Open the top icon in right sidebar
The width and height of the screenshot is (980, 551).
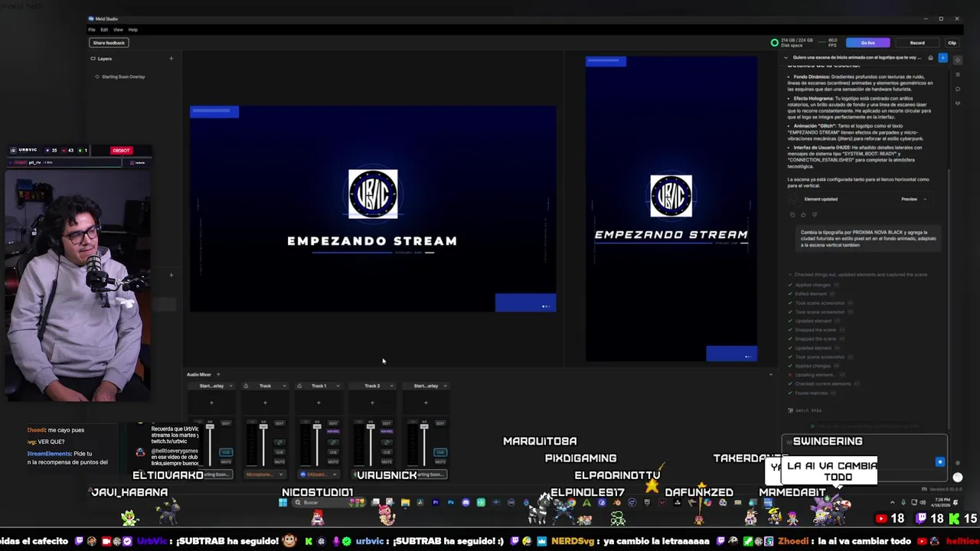click(x=958, y=60)
